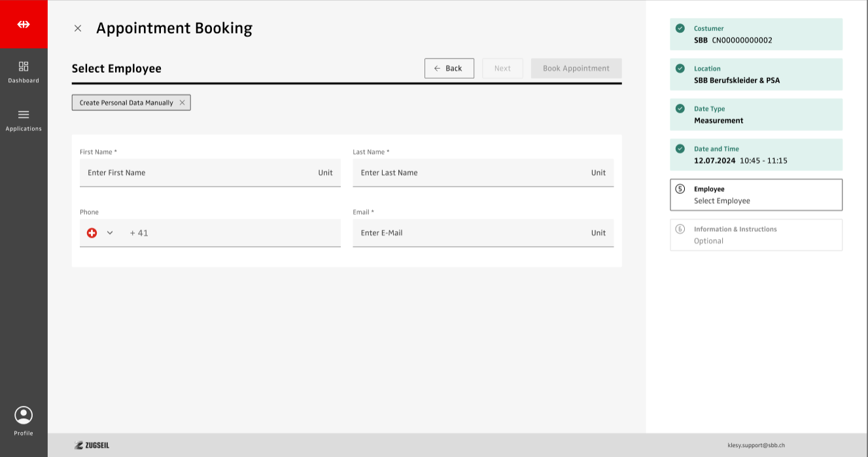
Task: Select the Information & Instructions step
Action: point(755,235)
